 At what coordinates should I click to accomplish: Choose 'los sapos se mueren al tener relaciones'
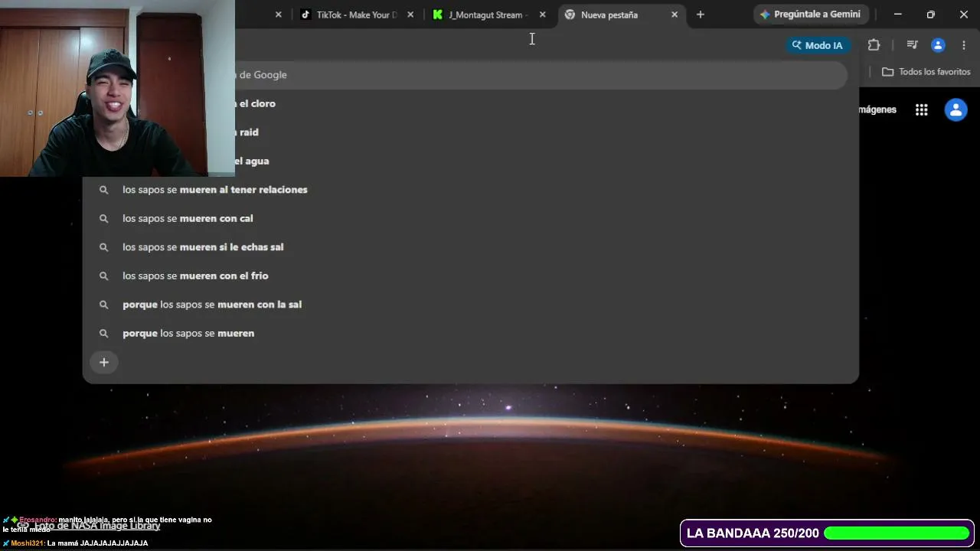coord(470,190)
